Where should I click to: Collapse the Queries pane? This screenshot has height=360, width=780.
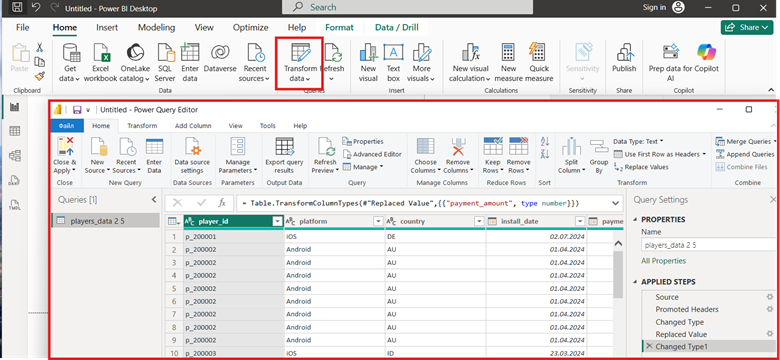coord(154,200)
